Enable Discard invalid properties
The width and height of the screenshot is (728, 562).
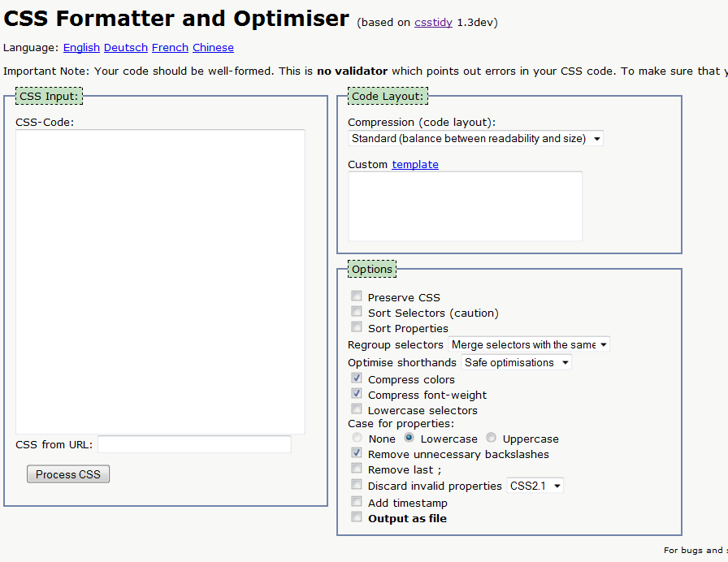356,485
